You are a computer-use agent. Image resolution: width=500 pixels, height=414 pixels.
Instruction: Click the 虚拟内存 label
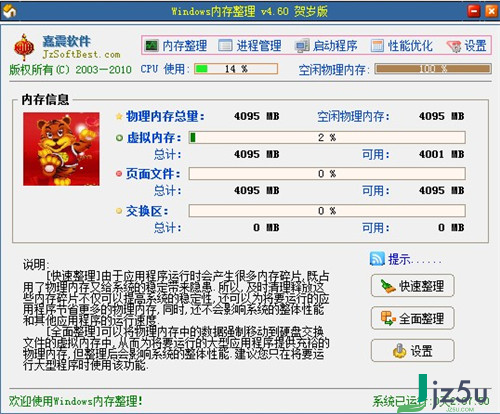(x=154, y=138)
